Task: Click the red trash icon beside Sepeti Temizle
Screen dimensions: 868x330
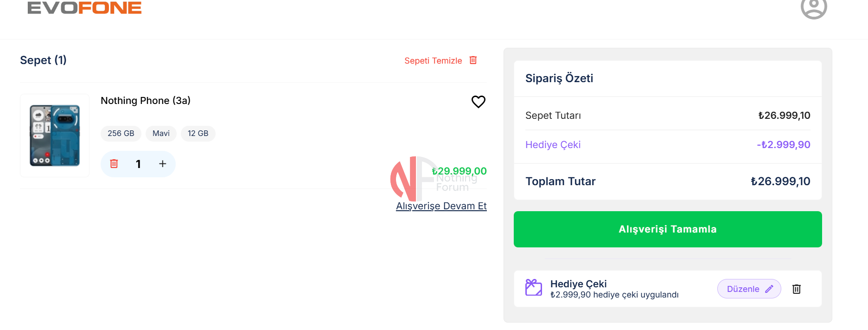Action: click(473, 60)
